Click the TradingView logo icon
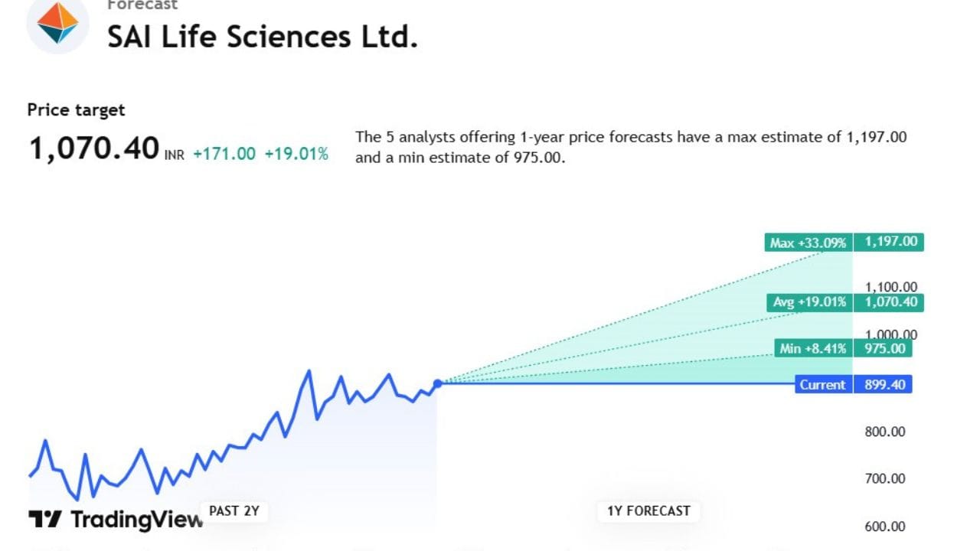Screen dimensions: 980x551 tap(44, 520)
